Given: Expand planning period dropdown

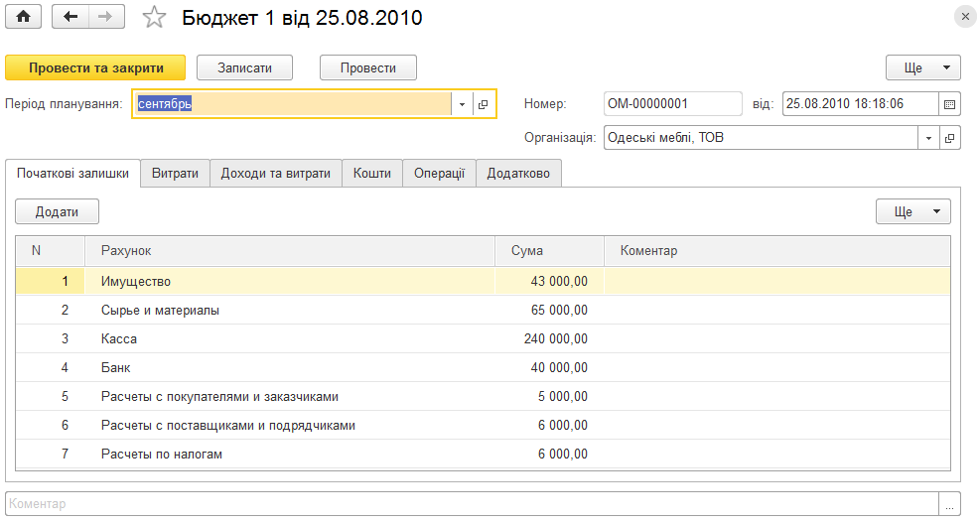Looking at the screenshot, I should [x=462, y=104].
